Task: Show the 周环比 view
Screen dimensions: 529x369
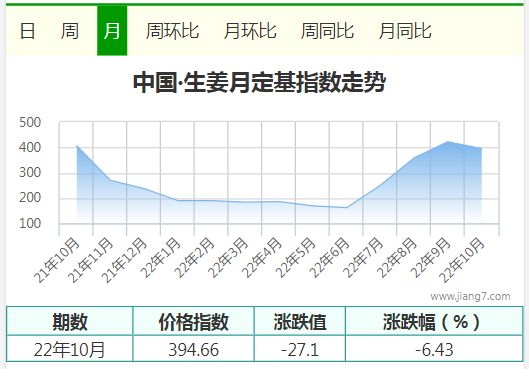Action: [172, 31]
